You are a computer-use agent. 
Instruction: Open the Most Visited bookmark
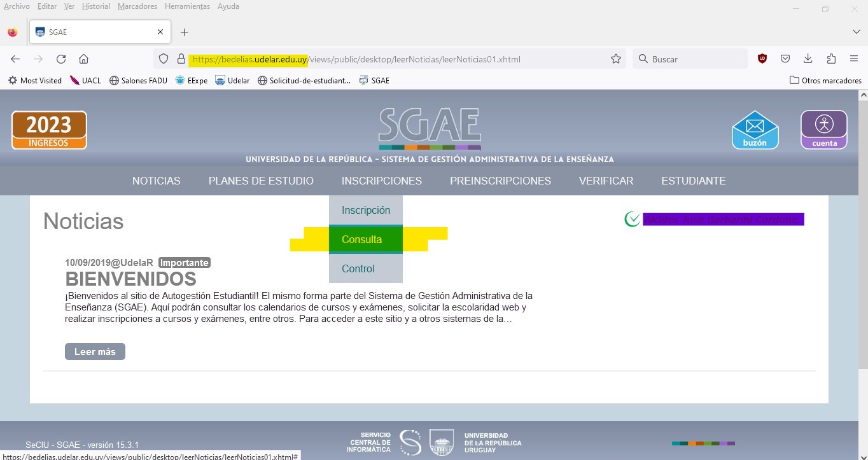[35, 81]
